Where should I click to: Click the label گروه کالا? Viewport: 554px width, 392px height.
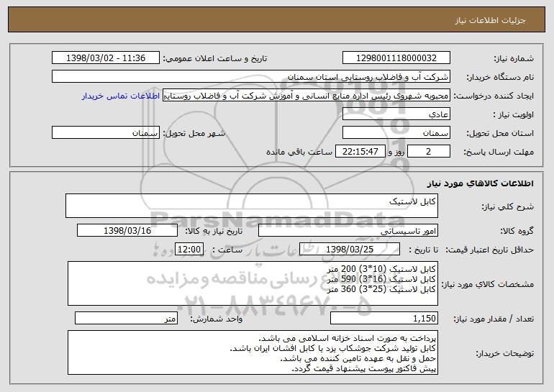[517, 232]
